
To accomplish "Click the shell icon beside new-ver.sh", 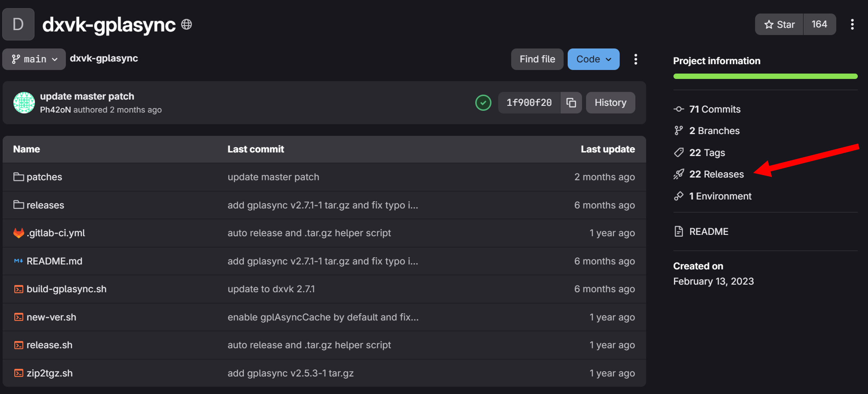I will [19, 317].
